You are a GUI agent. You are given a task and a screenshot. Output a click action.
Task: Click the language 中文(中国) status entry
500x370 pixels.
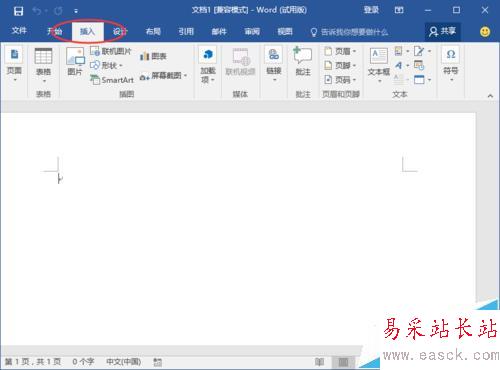(123, 362)
